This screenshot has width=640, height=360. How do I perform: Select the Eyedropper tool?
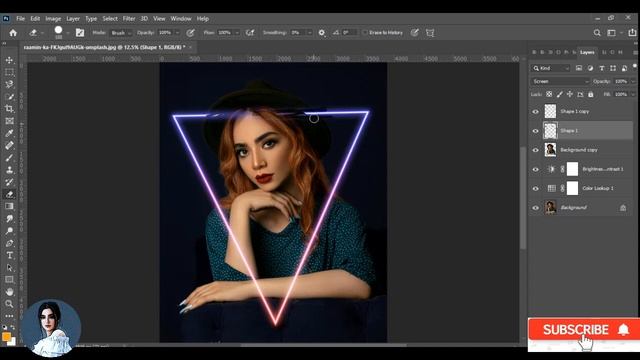click(x=9, y=133)
